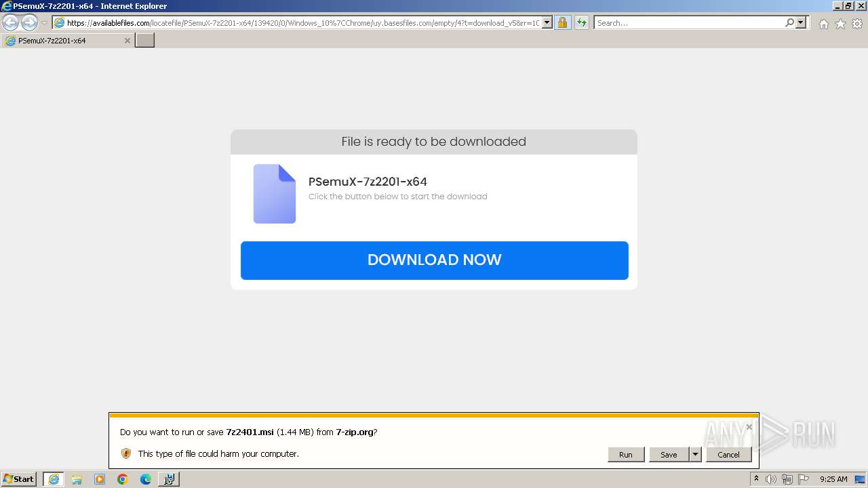Viewport: 868px width, 488px height.
Task: Open File Explorer from taskbar
Action: (77, 479)
